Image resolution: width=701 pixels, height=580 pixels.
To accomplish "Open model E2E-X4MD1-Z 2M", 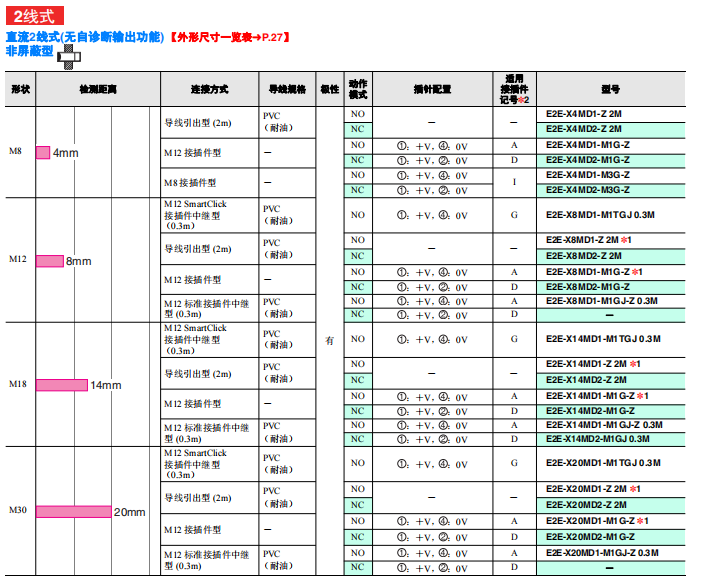I will (584, 114).
